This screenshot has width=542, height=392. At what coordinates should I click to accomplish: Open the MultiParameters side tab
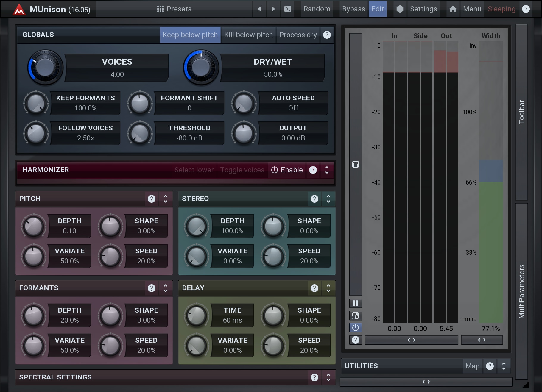pyautogui.click(x=521, y=291)
